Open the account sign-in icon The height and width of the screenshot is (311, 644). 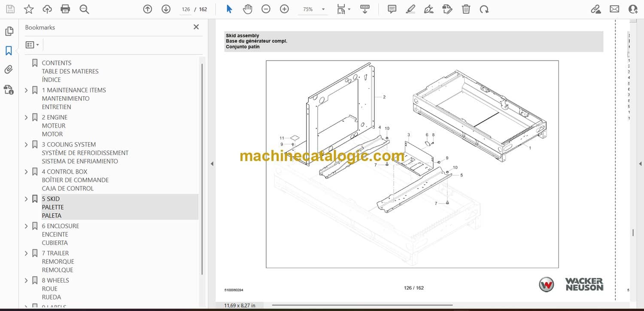point(633,9)
